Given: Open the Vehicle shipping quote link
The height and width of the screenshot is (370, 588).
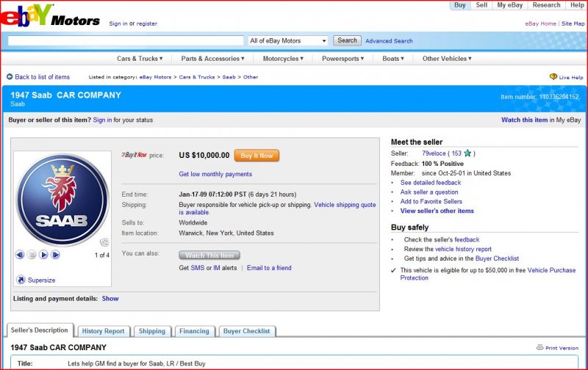Looking at the screenshot, I should point(345,205).
